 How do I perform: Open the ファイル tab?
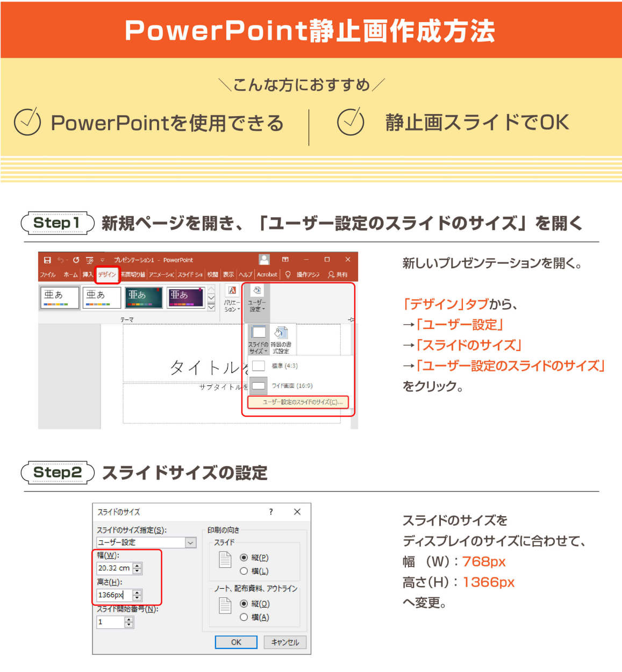(x=47, y=274)
